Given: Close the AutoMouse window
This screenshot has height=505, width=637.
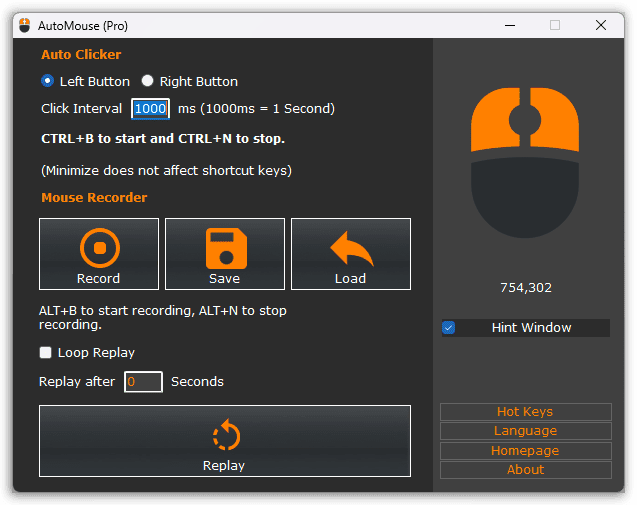Looking at the screenshot, I should click(x=601, y=25).
